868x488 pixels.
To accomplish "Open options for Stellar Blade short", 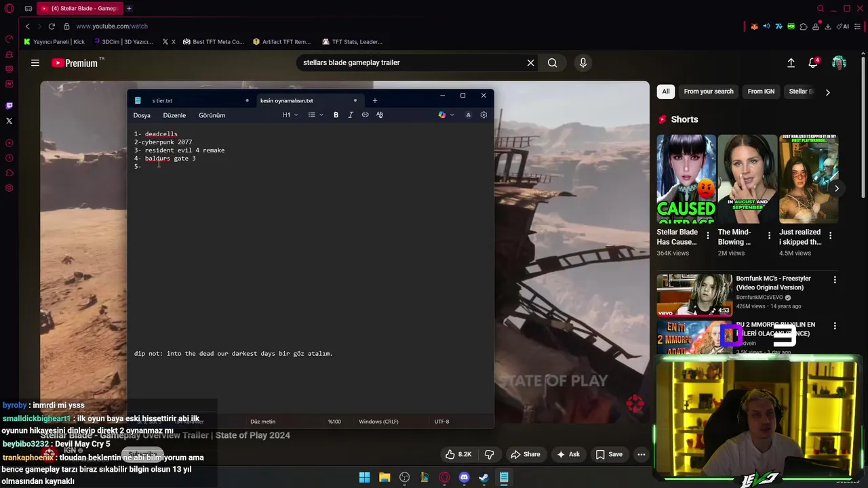I will [708, 235].
